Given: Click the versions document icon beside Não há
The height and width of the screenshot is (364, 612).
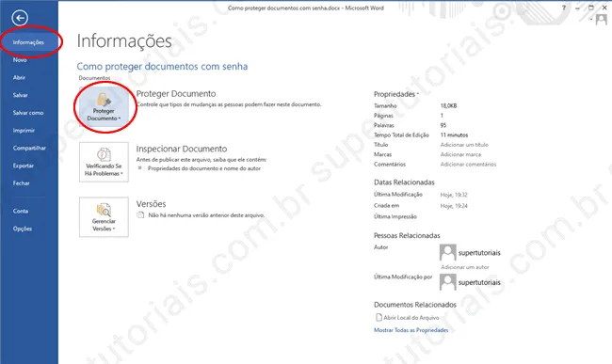Looking at the screenshot, I should pyautogui.click(x=140, y=214).
